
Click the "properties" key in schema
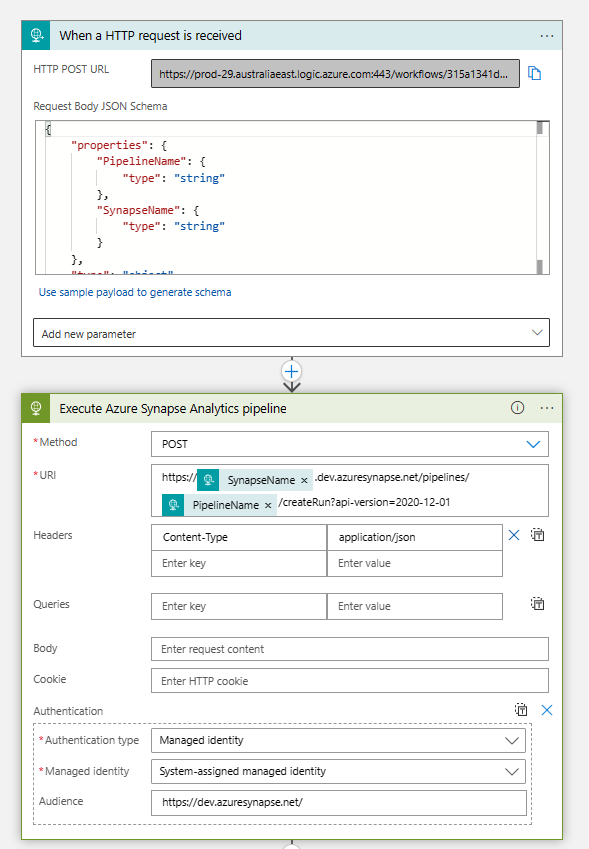(x=110, y=145)
